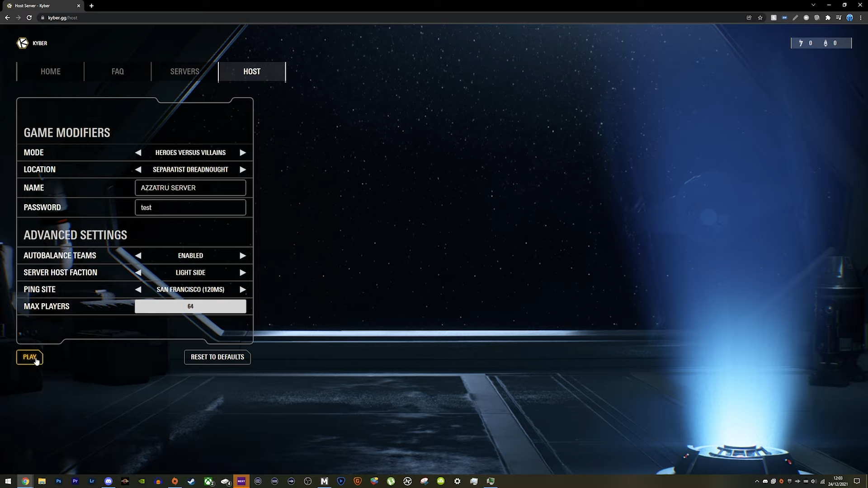868x488 pixels.
Task: Open the Chrome three-dot menu
Action: point(861,18)
